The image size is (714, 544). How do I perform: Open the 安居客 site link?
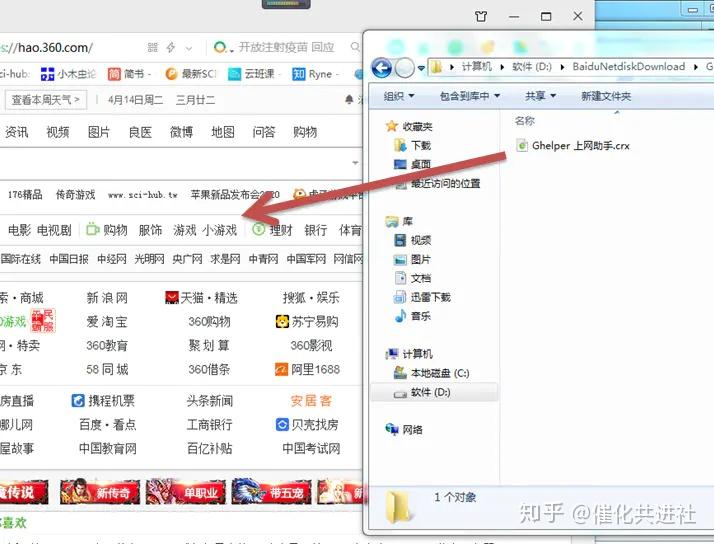coord(311,401)
